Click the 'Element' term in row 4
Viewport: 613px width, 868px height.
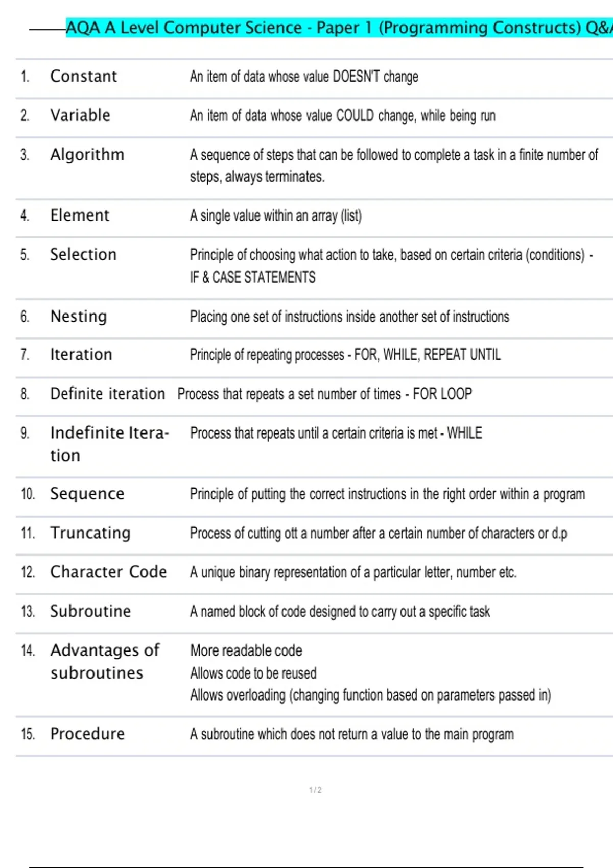[x=80, y=215]
